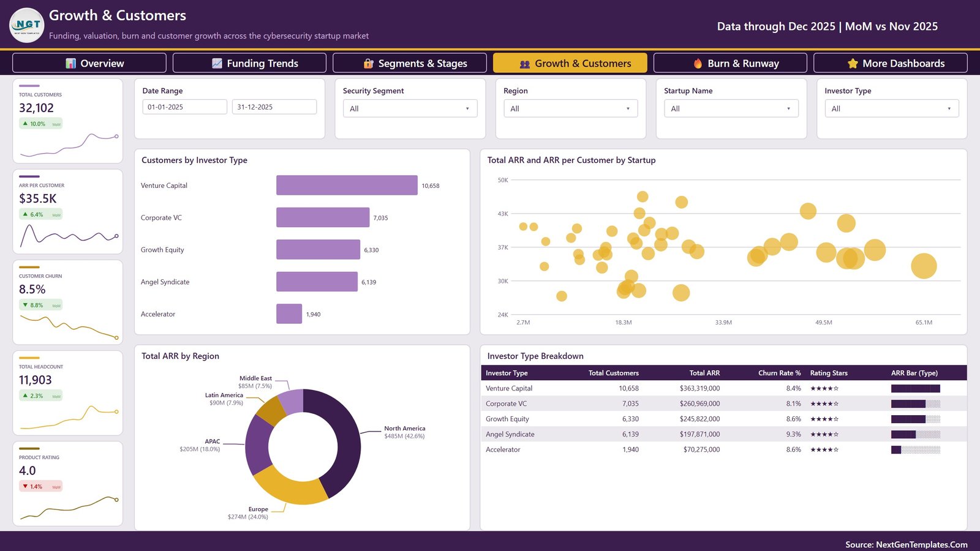Click the Venture Capital rating stars
The width and height of the screenshot is (980, 551).
click(x=824, y=388)
